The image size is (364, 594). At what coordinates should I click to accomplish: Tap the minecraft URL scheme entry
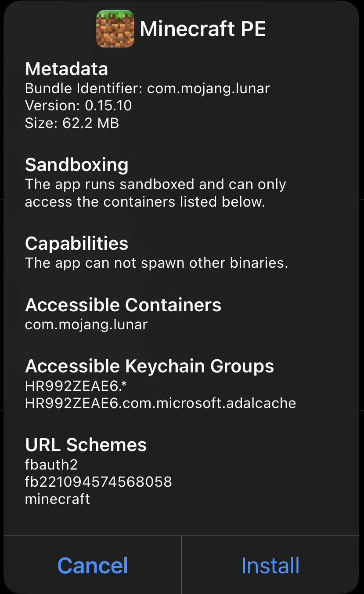58,499
